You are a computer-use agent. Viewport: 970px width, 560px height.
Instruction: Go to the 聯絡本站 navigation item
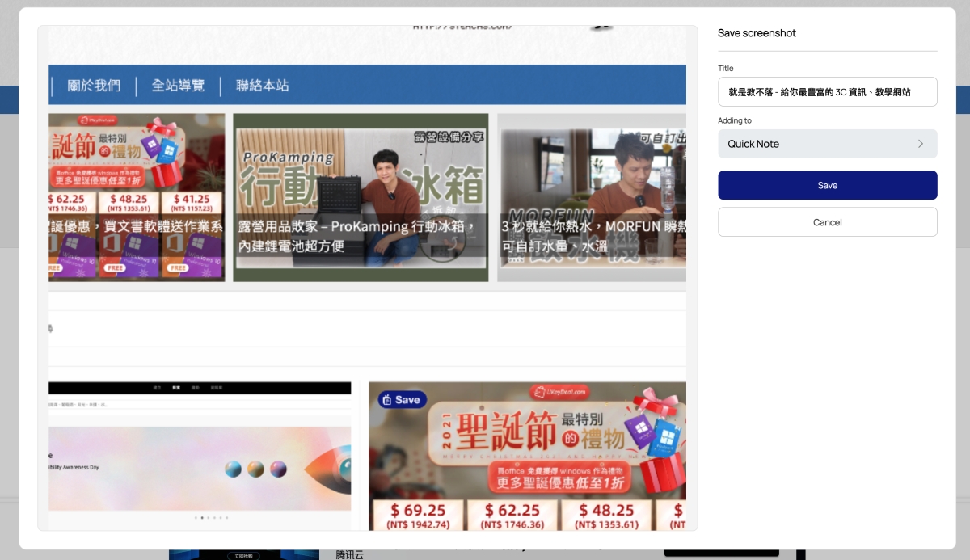coord(262,85)
